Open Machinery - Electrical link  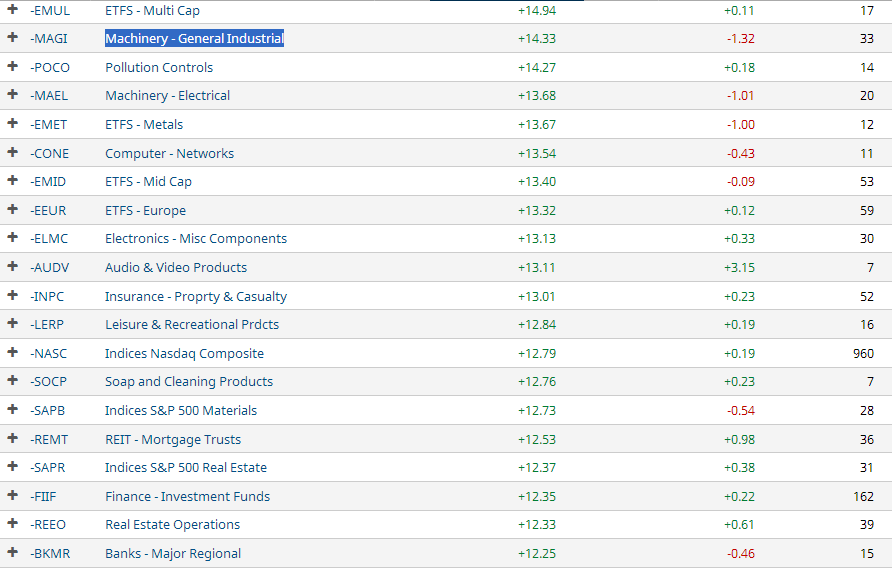(167, 96)
